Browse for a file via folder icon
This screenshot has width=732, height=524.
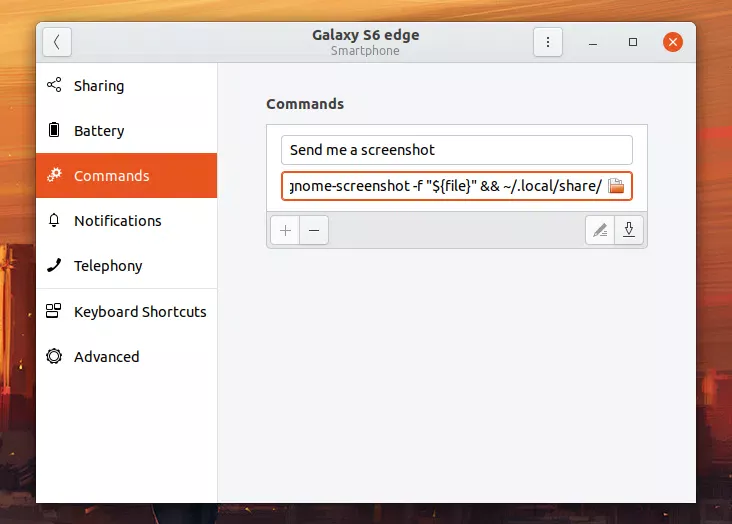coord(616,186)
